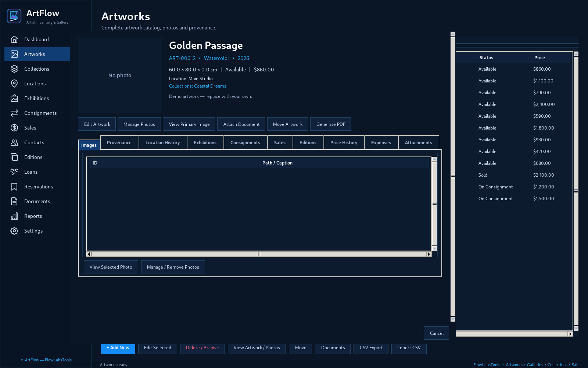588x368 pixels.
Task: Open Sales via its dollar icon
Action: point(14,128)
